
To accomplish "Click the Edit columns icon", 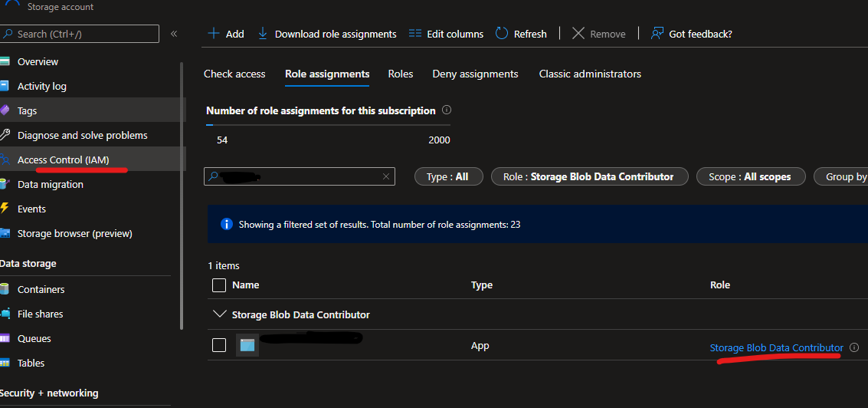I will pos(415,34).
